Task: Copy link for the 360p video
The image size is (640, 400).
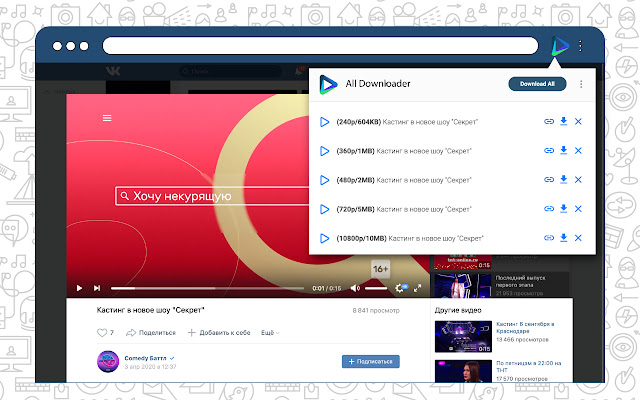Action: [x=548, y=151]
